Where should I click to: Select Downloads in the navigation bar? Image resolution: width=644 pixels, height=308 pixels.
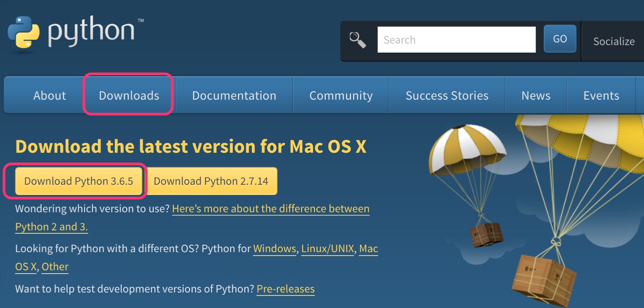pos(129,95)
